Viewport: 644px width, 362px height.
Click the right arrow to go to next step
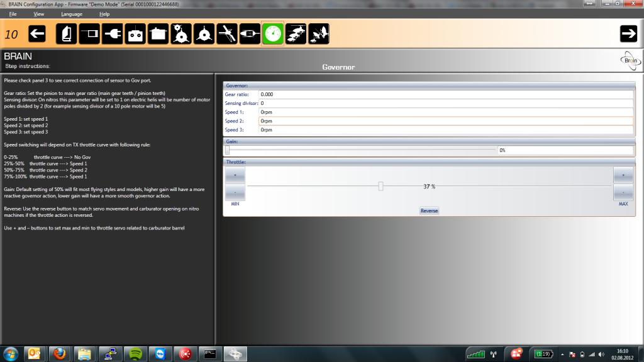628,34
